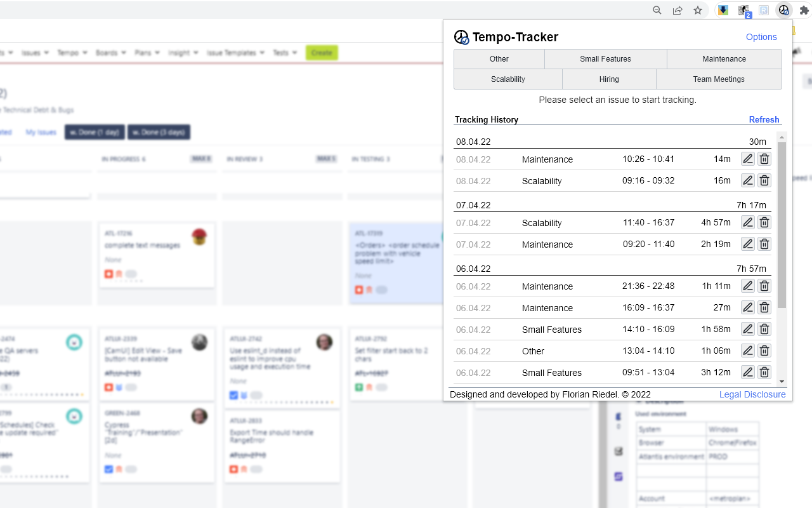Edit the 10:26 - 10:41 Maintenance entry

748,159
